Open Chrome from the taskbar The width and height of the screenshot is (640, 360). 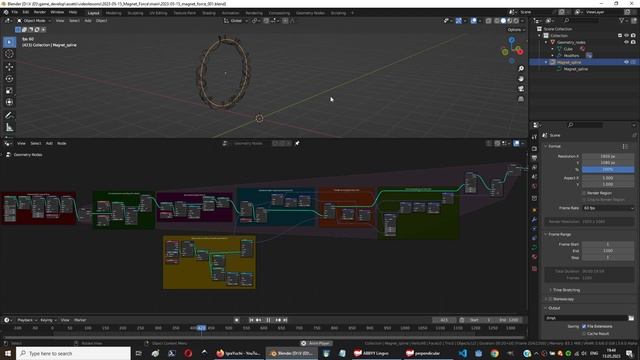[x=494, y=353]
